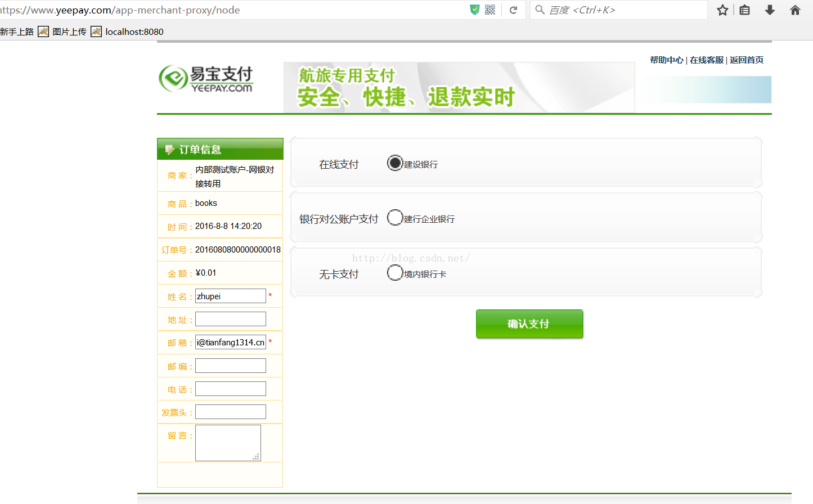This screenshot has width=813, height=504.
Task: Click the 银行对公账户支付 section label
Action: (339, 219)
